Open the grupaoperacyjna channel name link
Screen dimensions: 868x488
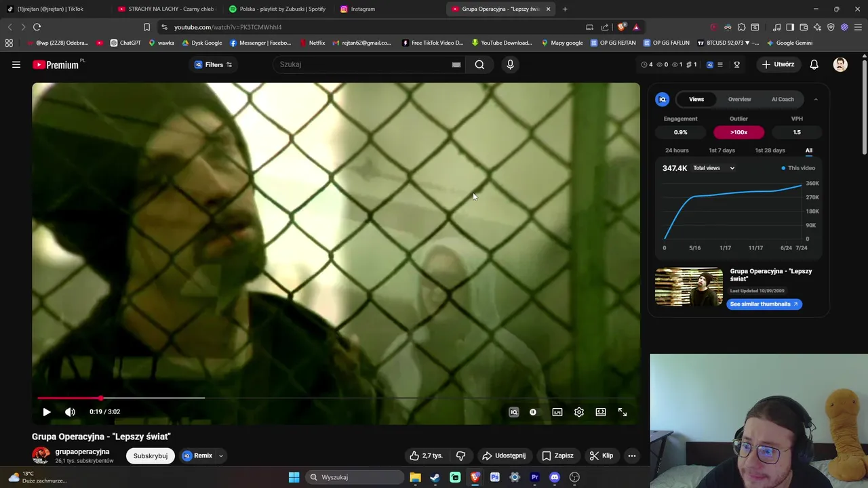(82, 451)
